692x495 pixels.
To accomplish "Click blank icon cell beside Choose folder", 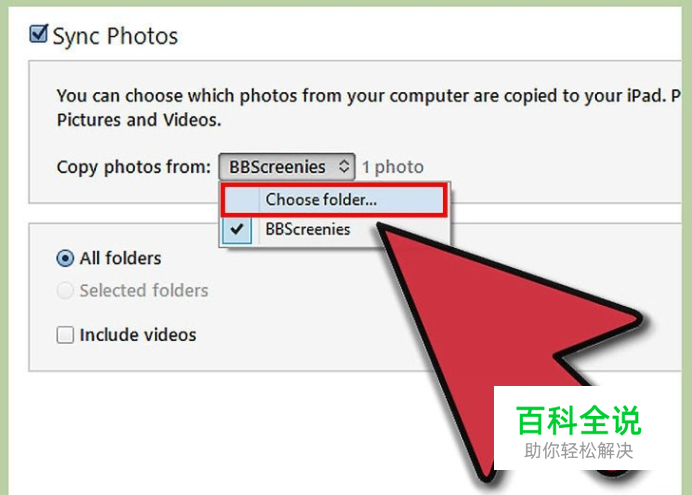I will 241,200.
